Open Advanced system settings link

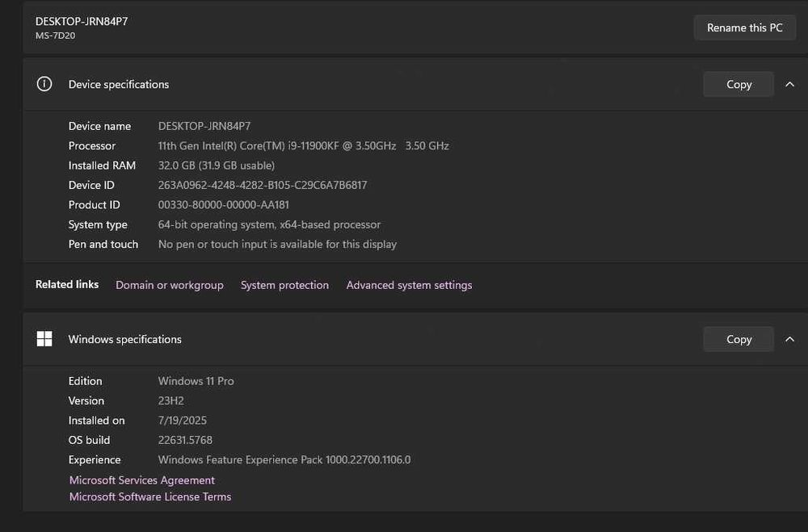[x=409, y=285]
